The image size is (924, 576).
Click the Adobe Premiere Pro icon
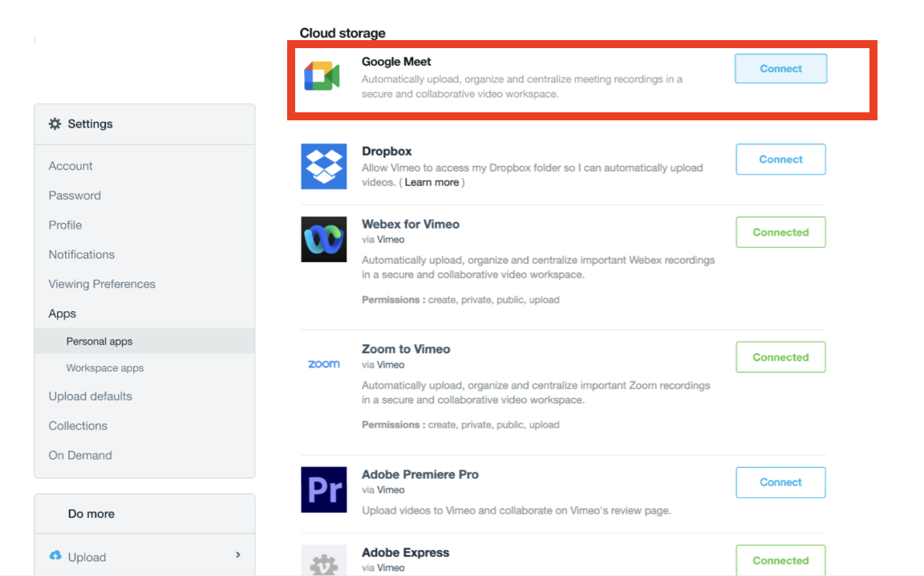(323, 489)
